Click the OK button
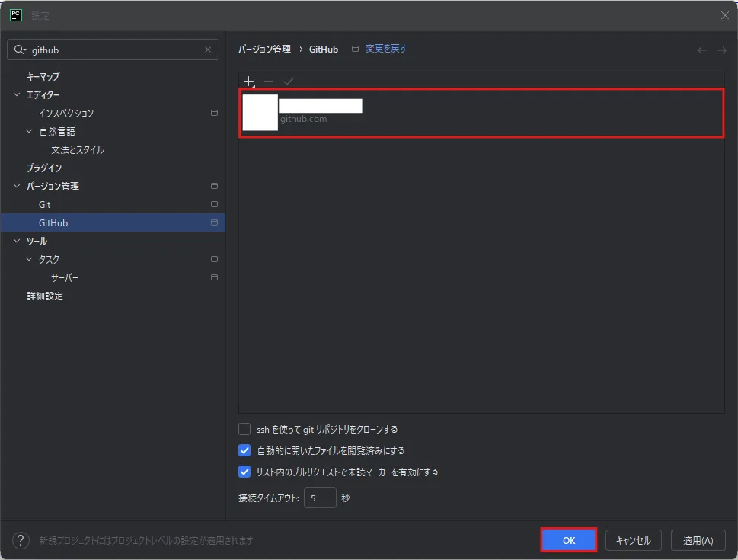The height and width of the screenshot is (560, 738). click(x=569, y=539)
